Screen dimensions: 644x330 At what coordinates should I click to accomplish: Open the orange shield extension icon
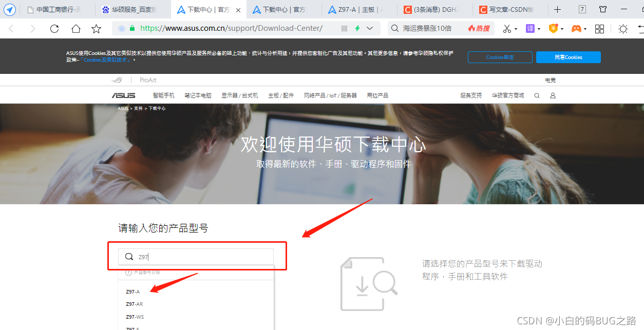[x=553, y=29]
